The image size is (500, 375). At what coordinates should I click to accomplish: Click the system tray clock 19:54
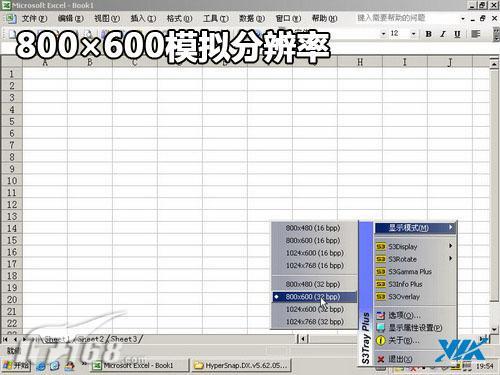pyautogui.click(x=485, y=366)
